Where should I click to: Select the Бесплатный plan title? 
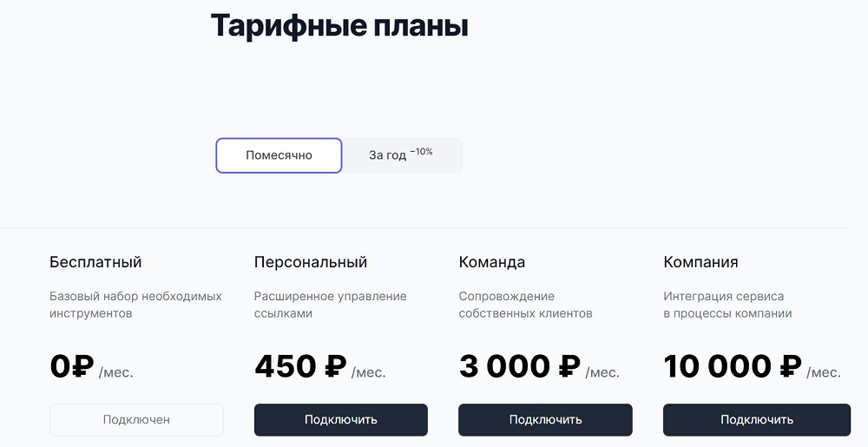point(95,262)
